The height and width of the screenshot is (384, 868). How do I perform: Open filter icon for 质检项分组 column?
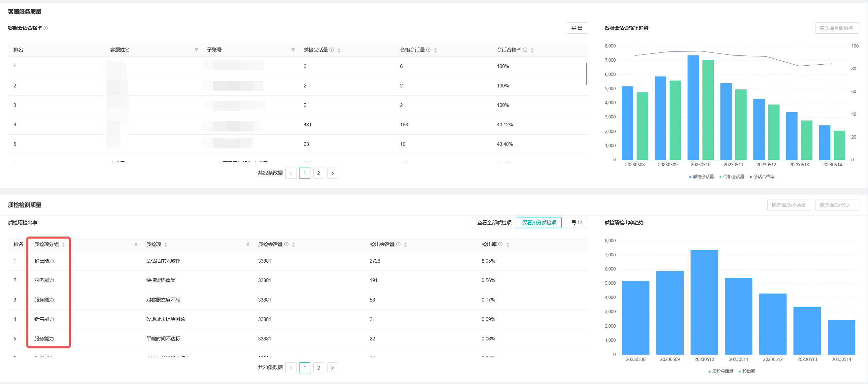pyautogui.click(x=136, y=244)
